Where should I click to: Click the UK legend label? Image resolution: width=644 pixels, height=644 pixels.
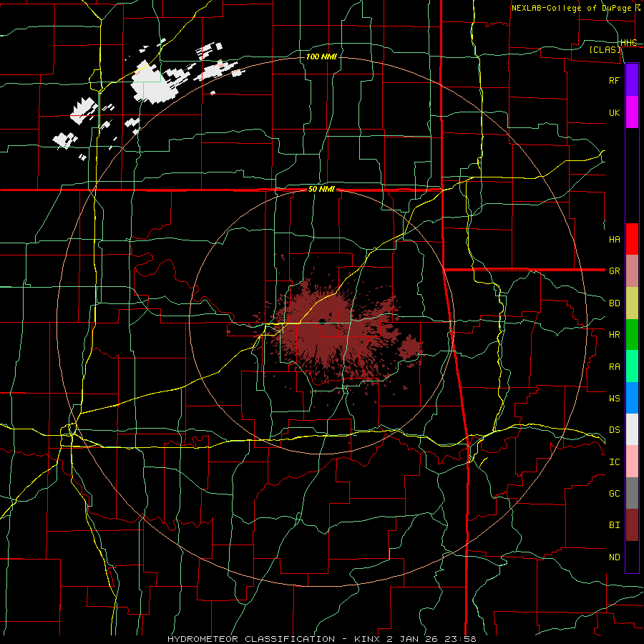pos(614,112)
